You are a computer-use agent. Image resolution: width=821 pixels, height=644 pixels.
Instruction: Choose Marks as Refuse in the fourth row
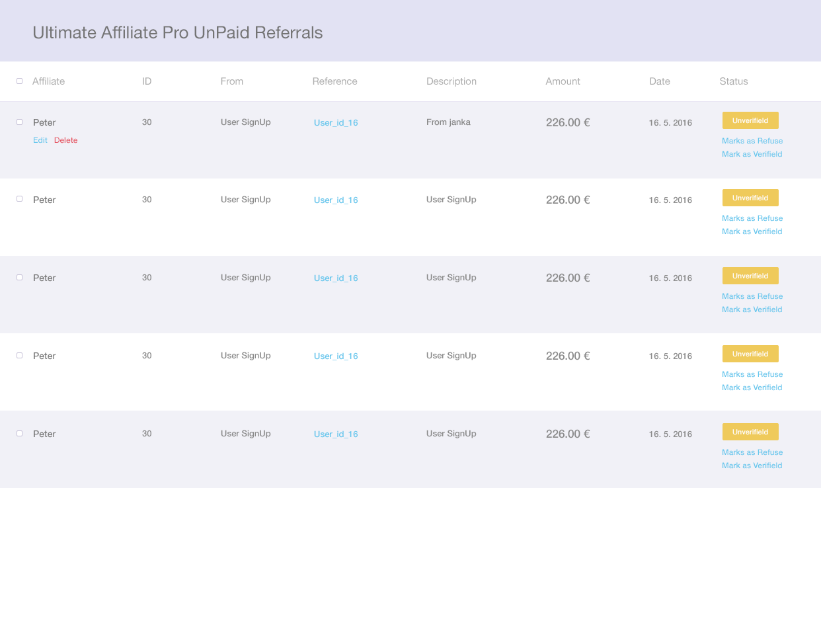tap(752, 374)
